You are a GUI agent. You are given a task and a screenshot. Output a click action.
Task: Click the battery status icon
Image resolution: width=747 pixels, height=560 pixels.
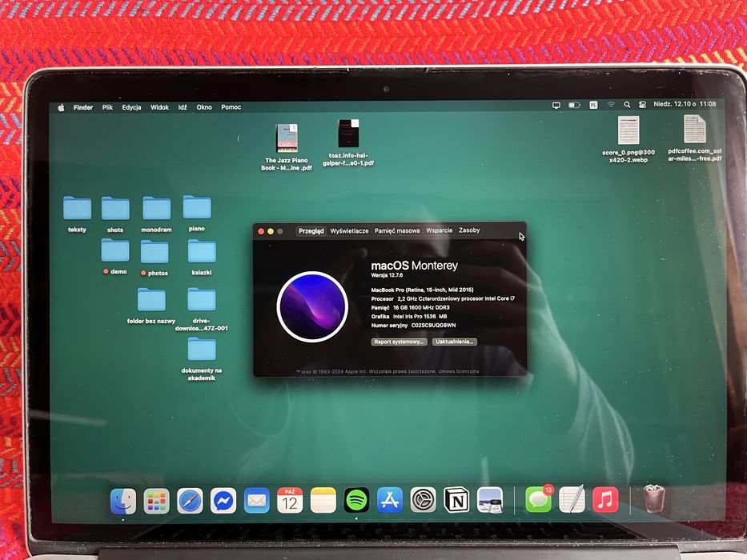click(x=575, y=105)
